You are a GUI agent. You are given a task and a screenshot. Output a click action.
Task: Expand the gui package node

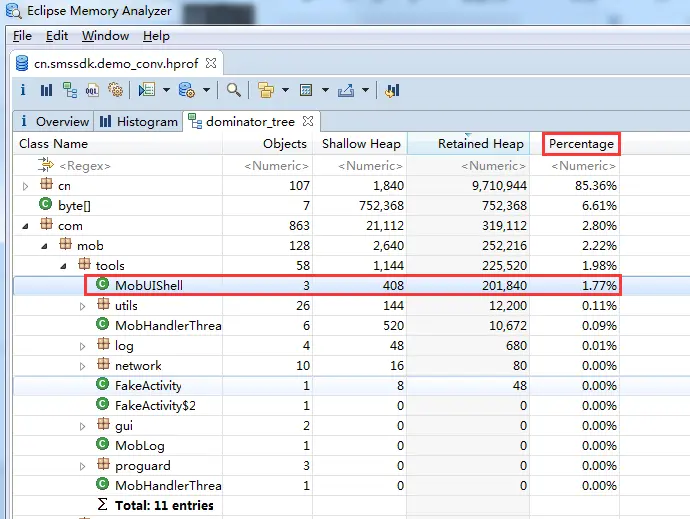[x=82, y=426]
